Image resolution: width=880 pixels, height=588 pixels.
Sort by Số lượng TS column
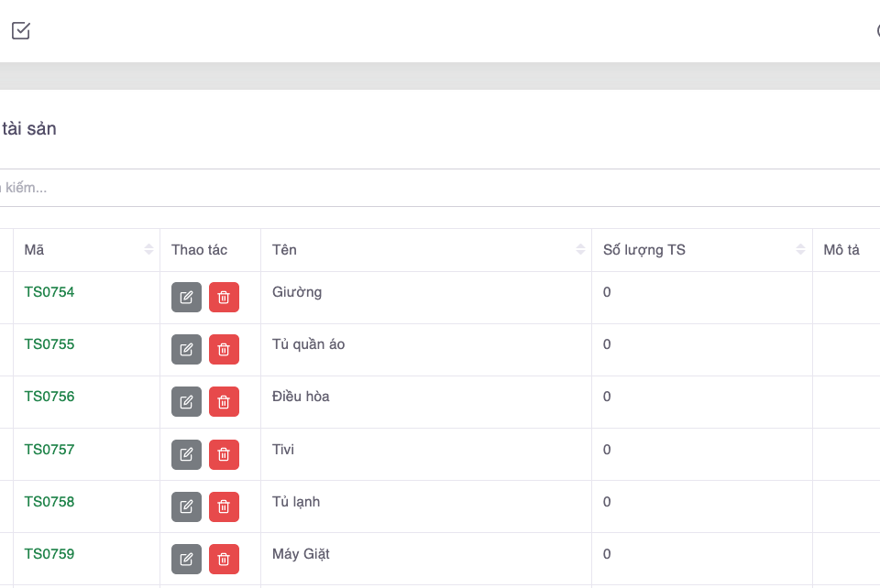click(x=800, y=250)
